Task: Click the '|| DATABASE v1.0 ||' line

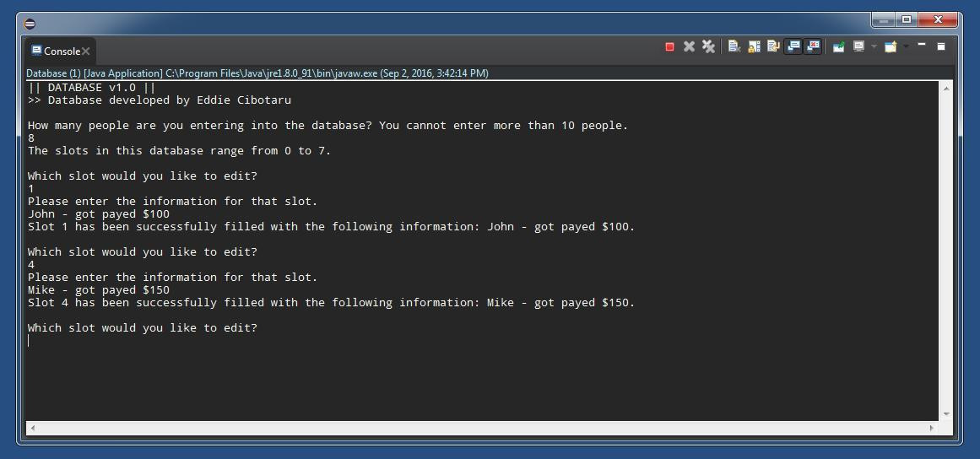Action: tap(92, 88)
